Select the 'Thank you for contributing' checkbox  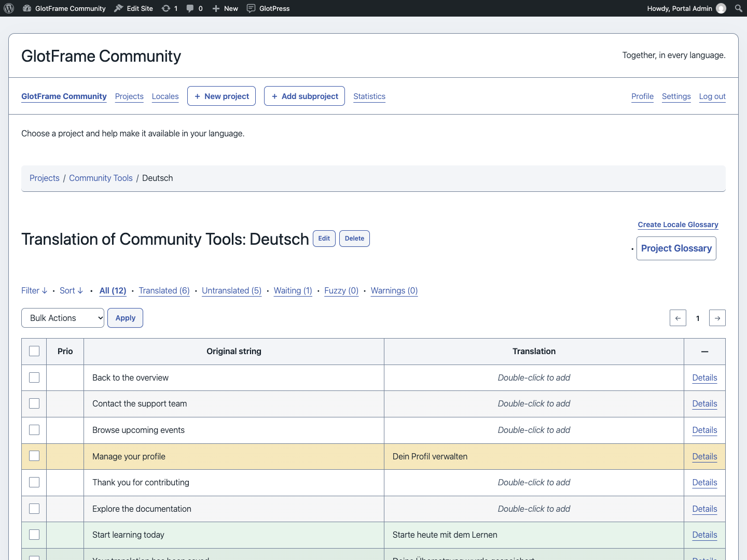tap(34, 482)
